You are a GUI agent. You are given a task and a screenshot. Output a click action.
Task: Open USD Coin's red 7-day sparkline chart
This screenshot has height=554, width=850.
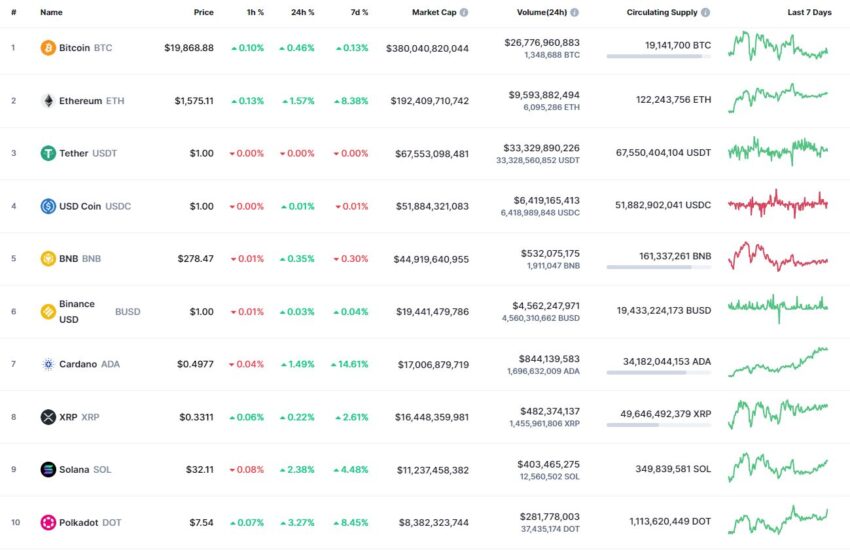778,204
